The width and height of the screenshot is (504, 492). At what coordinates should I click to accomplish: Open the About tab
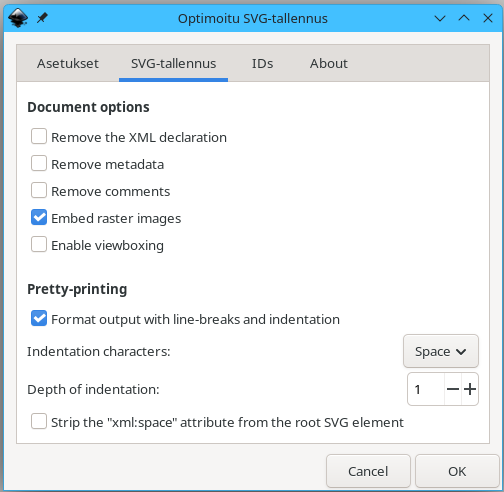tap(329, 63)
